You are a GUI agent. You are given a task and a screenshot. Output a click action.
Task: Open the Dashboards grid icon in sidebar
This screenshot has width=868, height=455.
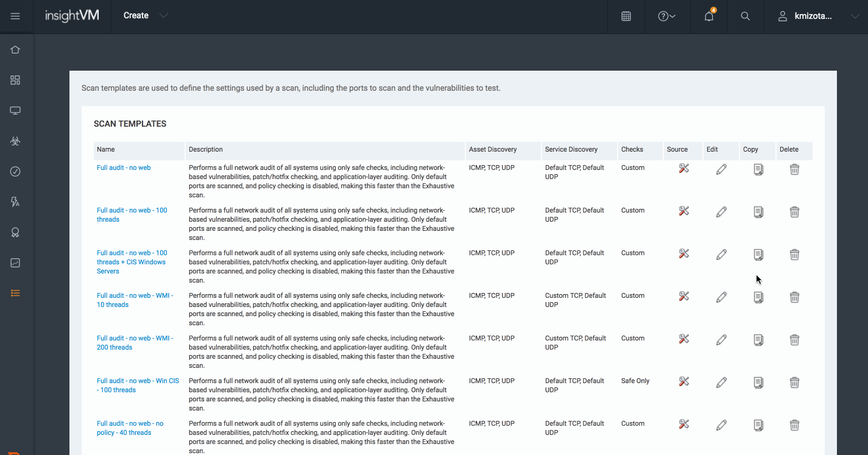coord(15,80)
